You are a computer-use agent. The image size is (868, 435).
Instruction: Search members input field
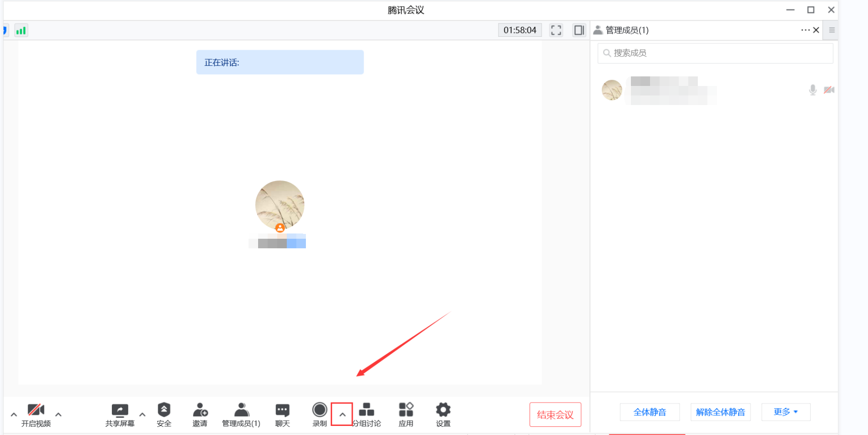click(x=715, y=53)
